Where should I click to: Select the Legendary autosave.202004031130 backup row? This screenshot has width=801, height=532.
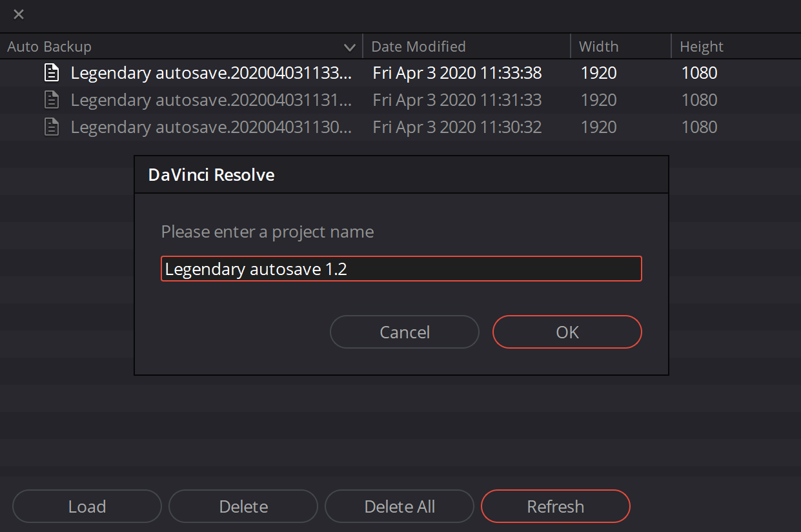[400, 127]
